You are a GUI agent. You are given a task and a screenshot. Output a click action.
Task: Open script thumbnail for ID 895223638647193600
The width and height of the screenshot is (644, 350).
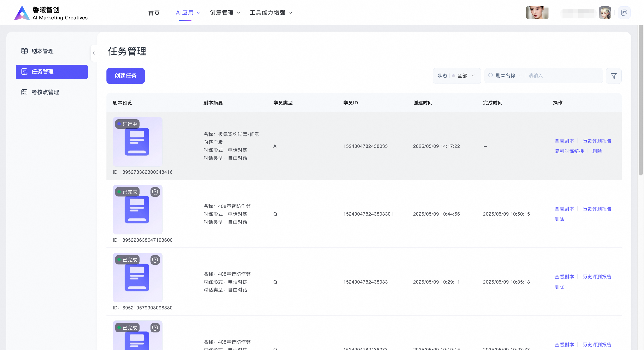tap(138, 210)
